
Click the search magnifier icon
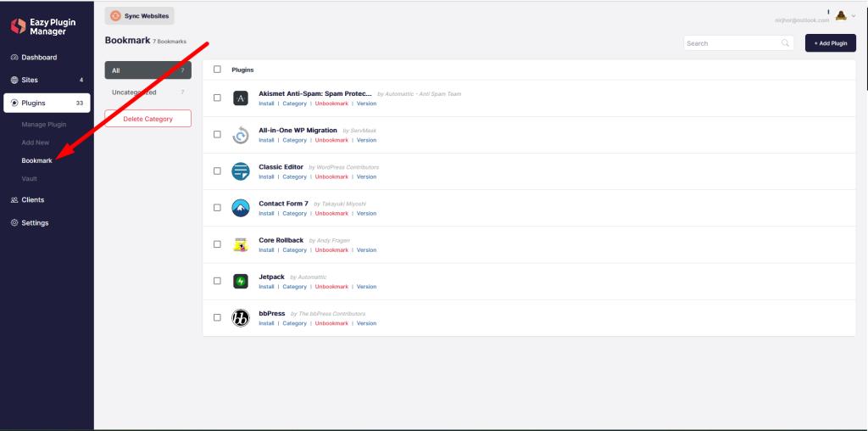pyautogui.click(x=785, y=43)
